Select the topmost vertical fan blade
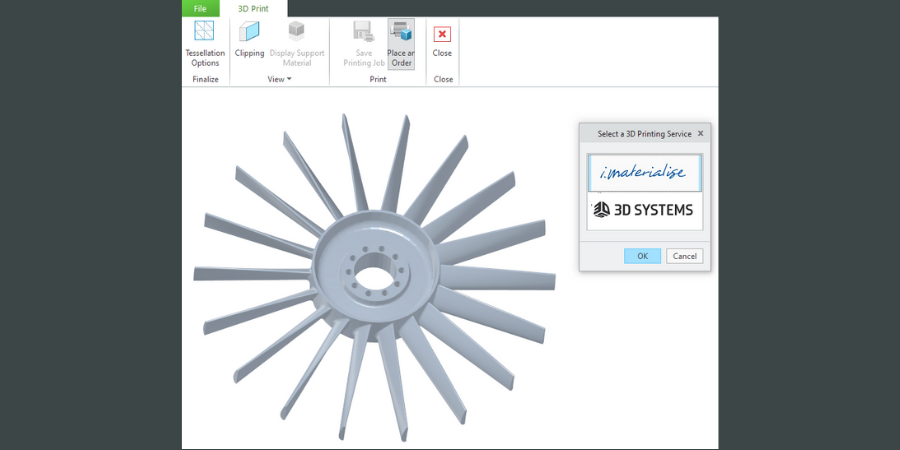This screenshot has width=900, height=450. 399,150
